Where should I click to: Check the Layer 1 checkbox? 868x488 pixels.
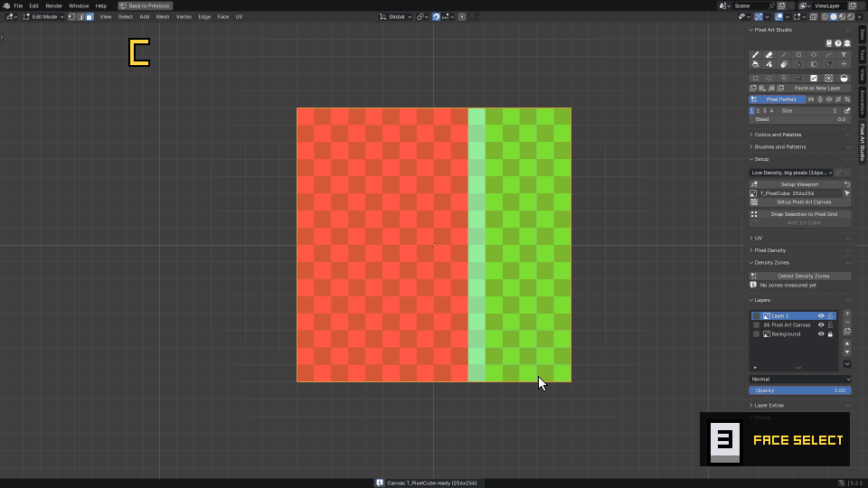(756, 316)
